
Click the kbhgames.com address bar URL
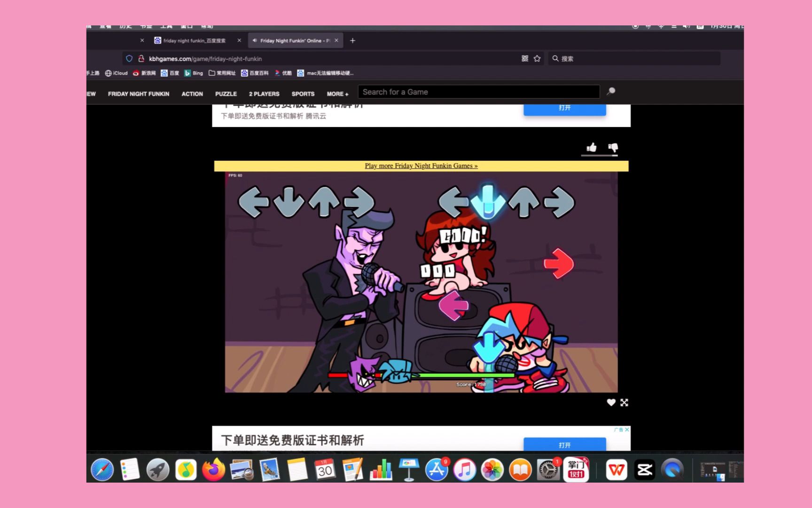tap(205, 58)
